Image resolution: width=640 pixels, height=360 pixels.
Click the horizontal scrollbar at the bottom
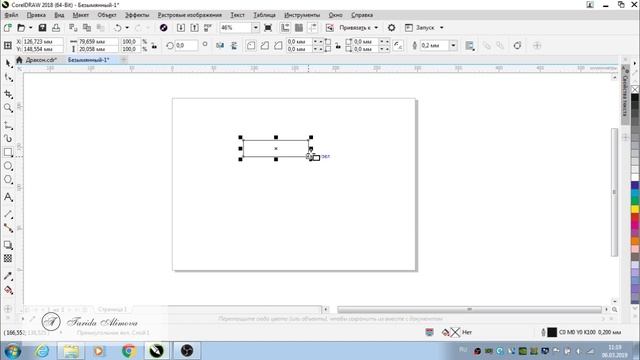[x=469, y=309]
